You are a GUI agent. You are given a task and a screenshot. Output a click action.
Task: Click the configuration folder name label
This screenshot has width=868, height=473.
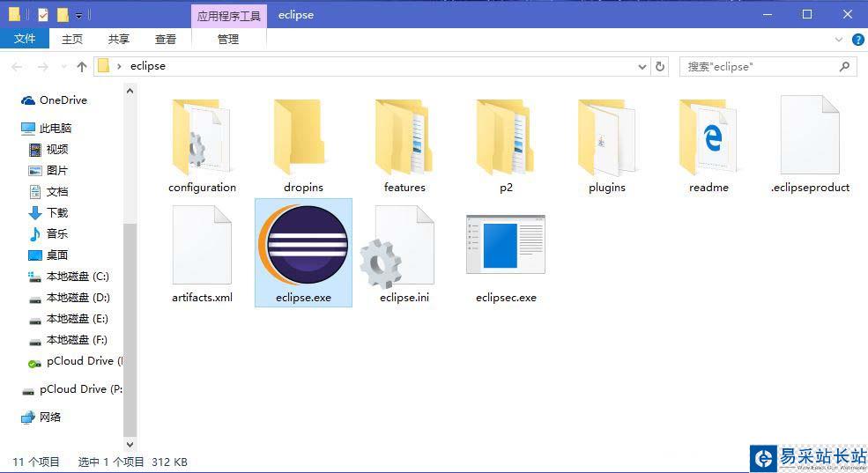tap(202, 188)
